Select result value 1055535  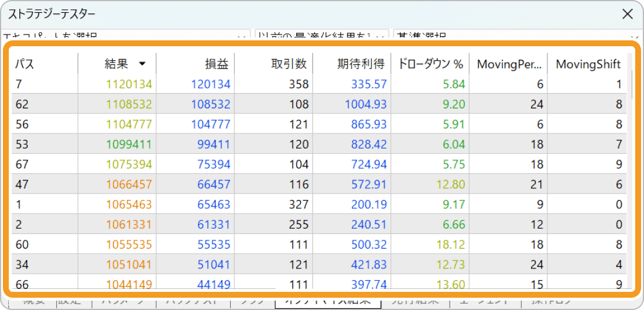click(129, 244)
